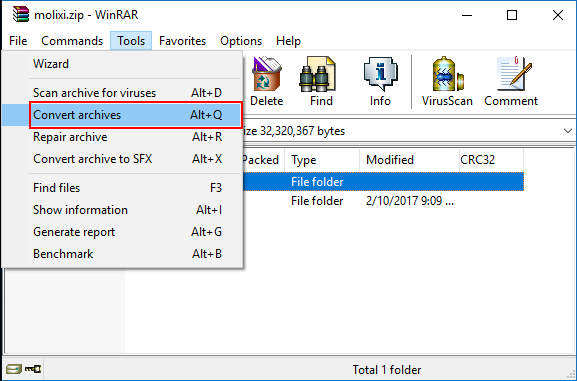Click the key password status bar icon
Image resolution: width=577 pixels, height=381 pixels.
[33, 368]
